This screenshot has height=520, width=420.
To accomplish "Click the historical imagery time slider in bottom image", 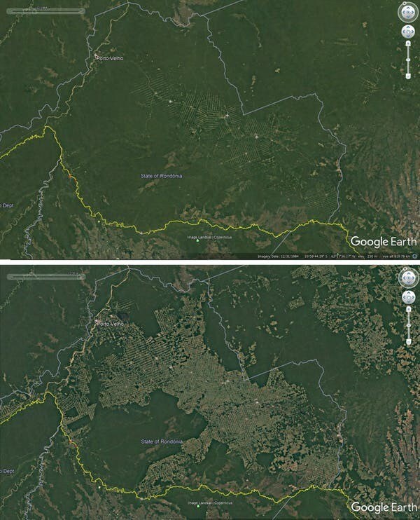I will coord(45,277).
